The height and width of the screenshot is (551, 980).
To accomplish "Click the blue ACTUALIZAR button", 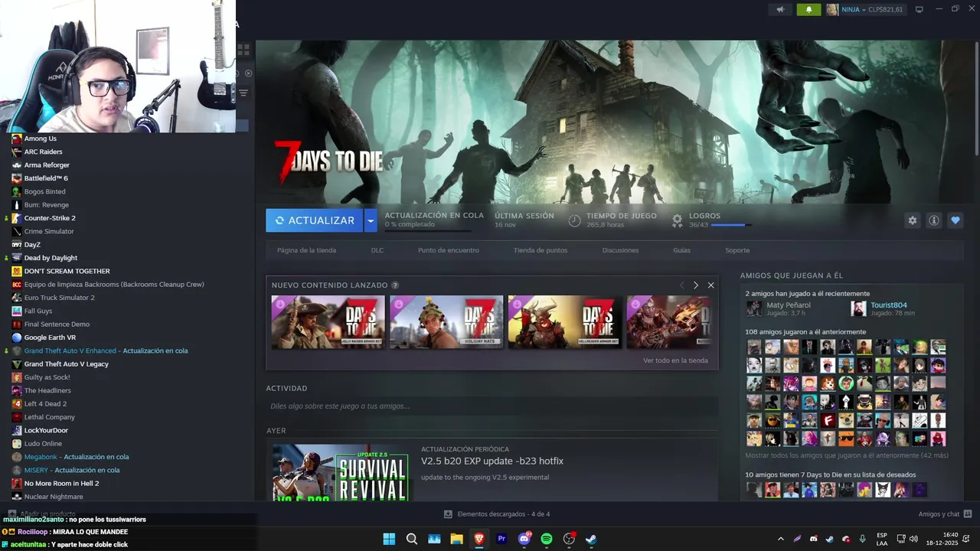I will (314, 220).
